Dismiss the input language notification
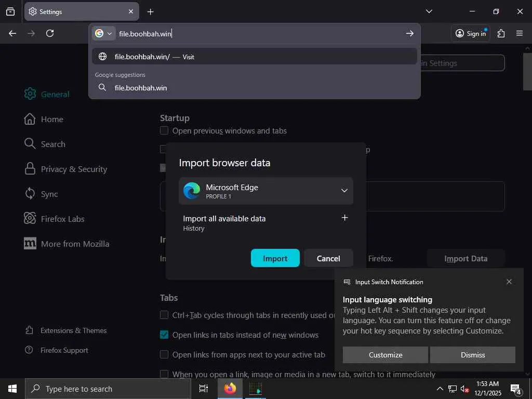The width and height of the screenshot is (532, 399). [473, 355]
